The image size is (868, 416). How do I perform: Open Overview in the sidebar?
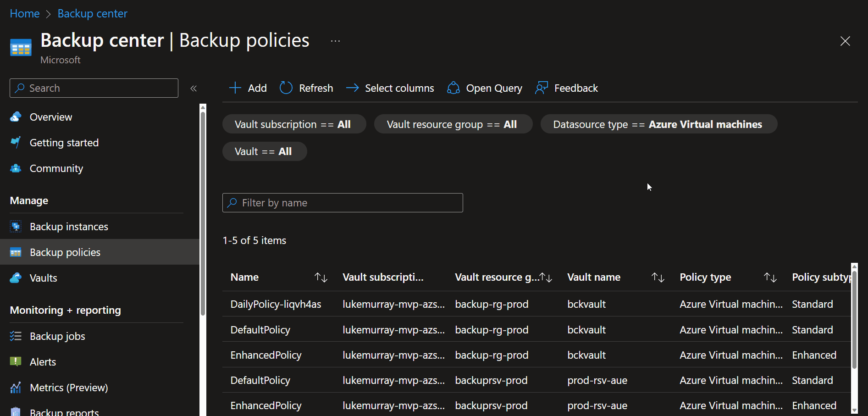click(x=51, y=117)
